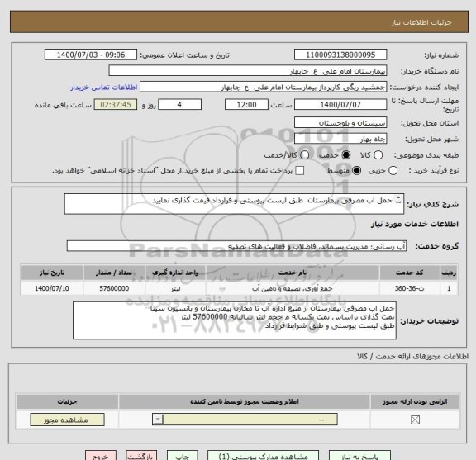Choose the جزیی purchase type radio
This screenshot has height=460, width=476.
(x=393, y=170)
